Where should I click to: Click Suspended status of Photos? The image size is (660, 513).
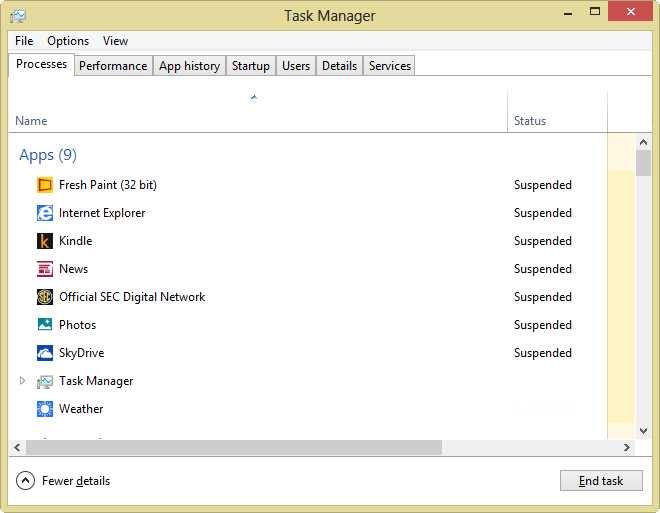(x=543, y=325)
